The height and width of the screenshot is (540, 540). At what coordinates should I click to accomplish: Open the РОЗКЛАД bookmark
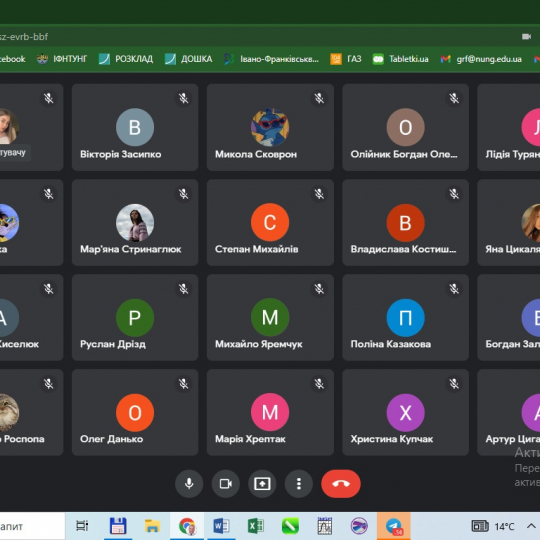pos(126,59)
